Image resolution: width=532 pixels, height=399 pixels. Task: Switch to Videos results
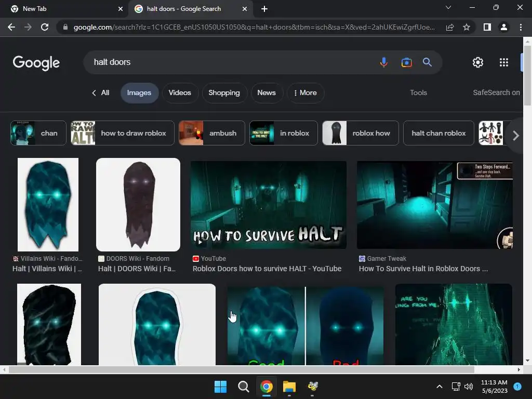180,93
